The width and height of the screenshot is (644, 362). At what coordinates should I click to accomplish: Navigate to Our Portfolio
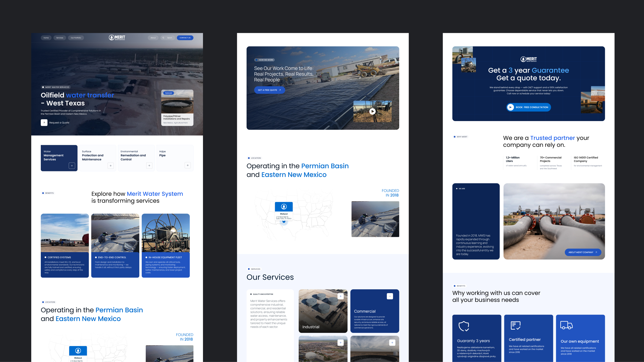(x=76, y=37)
